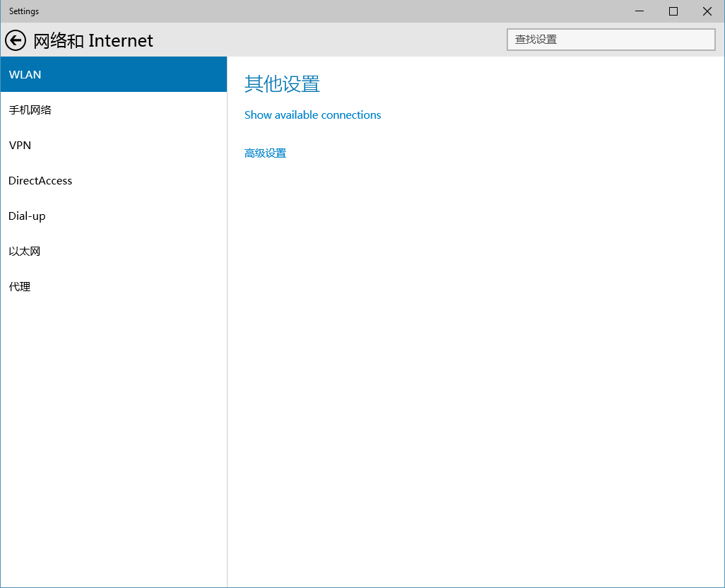Select Dial-up in the sidebar
Image resolution: width=725 pixels, height=588 pixels.
(x=114, y=216)
